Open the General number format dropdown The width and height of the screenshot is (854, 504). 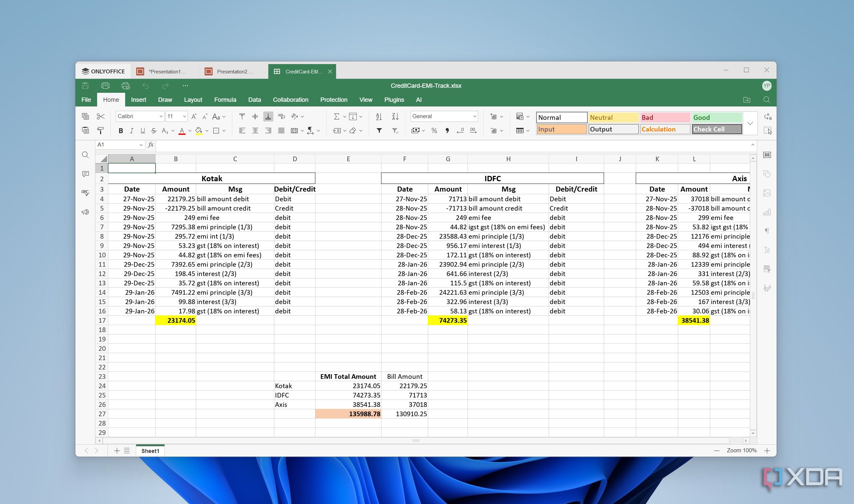pos(475,116)
